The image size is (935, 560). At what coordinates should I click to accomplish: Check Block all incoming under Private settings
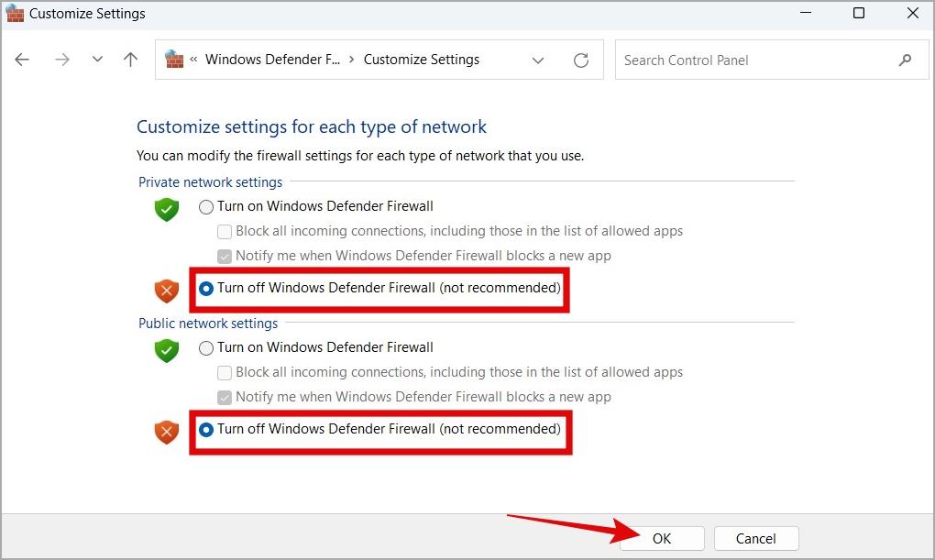225,231
